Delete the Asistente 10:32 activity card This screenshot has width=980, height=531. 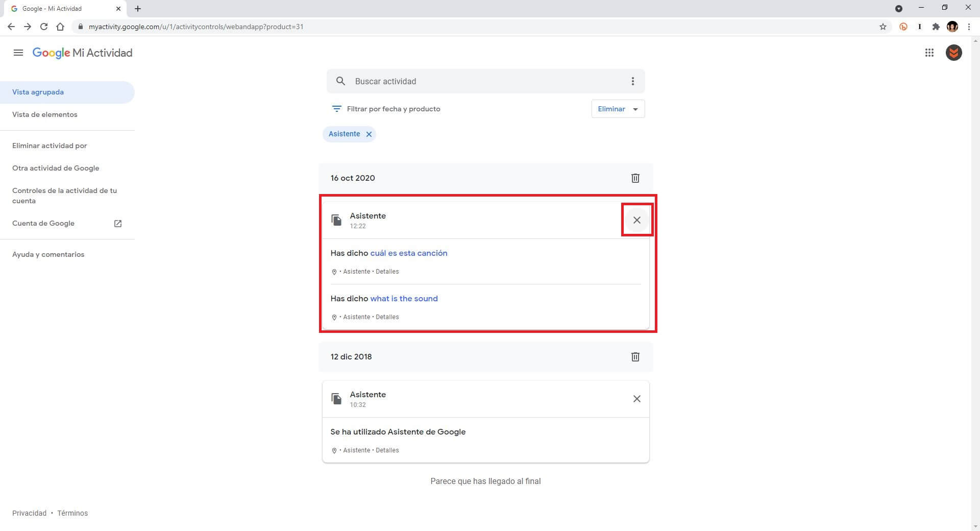click(x=636, y=399)
